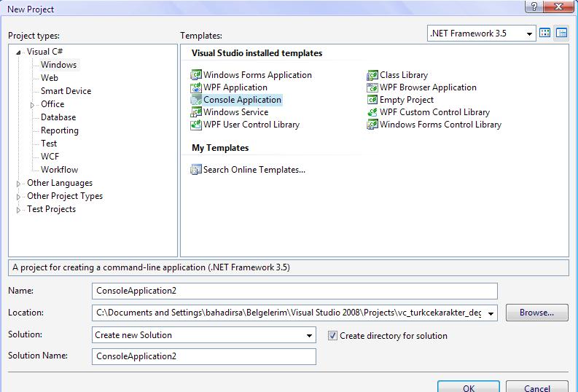
Task: Click the WPF Custom Control Library label
Action: pyautogui.click(x=434, y=112)
